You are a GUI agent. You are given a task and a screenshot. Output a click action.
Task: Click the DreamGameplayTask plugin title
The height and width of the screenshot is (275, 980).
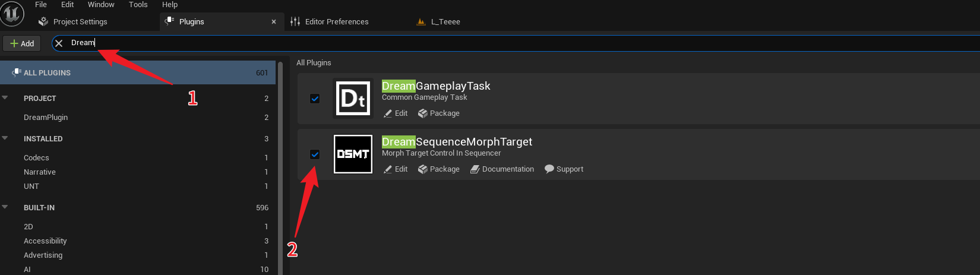436,86
